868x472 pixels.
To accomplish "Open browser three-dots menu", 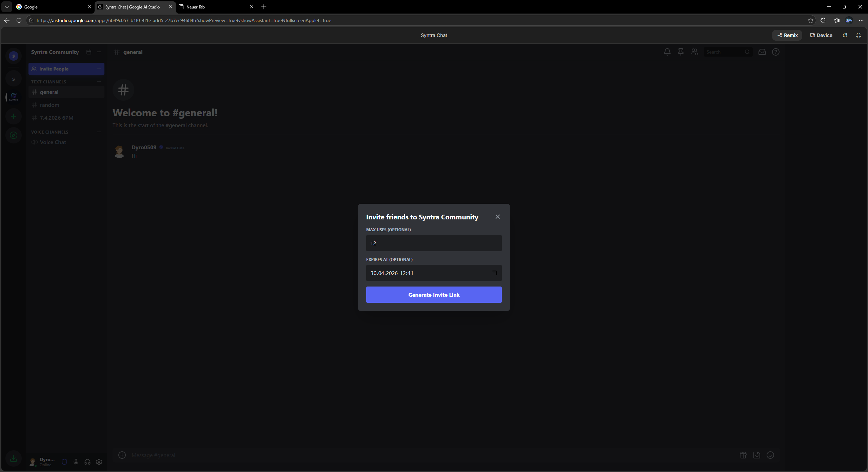I will click(x=861, y=20).
